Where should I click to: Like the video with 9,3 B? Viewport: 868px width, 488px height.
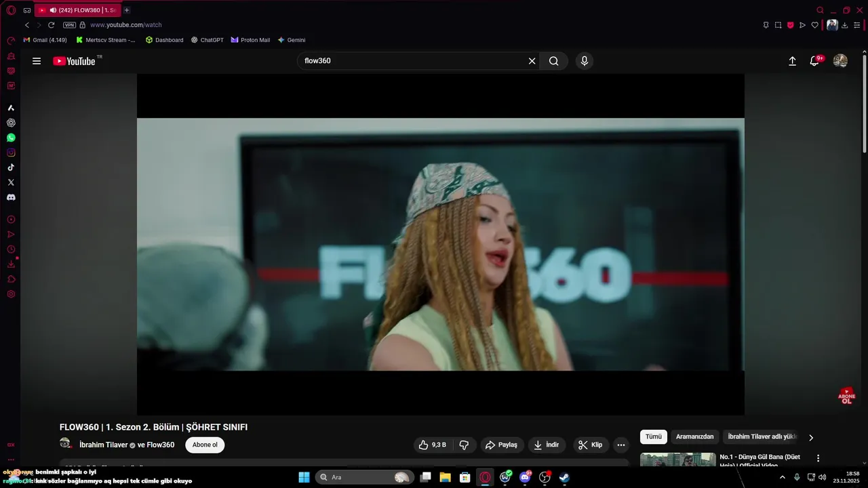pyautogui.click(x=432, y=445)
